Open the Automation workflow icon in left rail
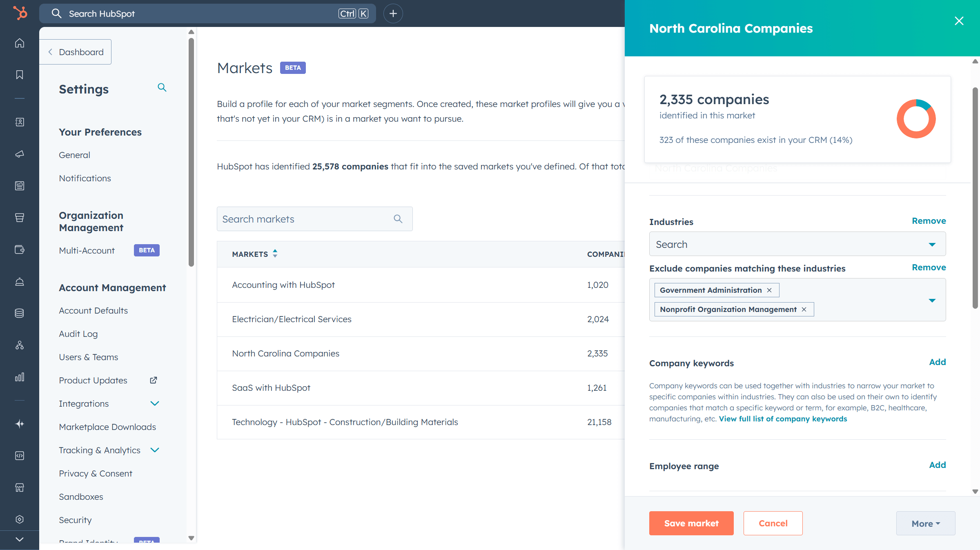Viewport: 980px width, 550px height. (x=20, y=345)
